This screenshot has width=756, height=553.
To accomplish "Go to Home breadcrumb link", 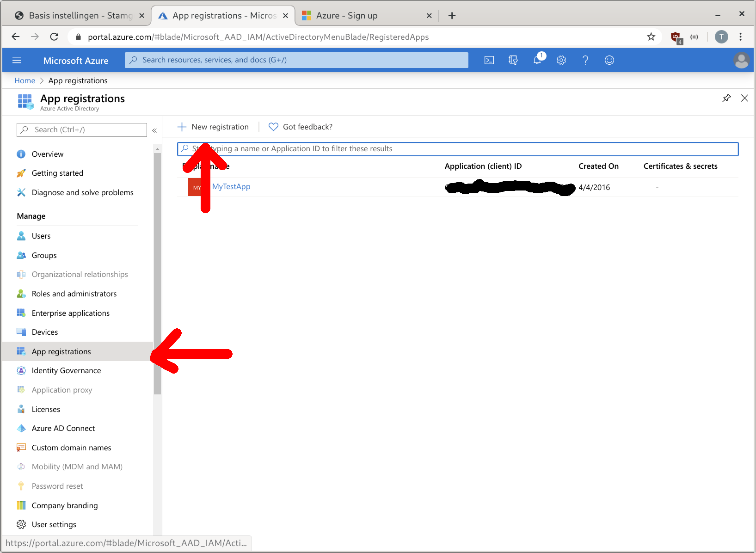I will [25, 80].
